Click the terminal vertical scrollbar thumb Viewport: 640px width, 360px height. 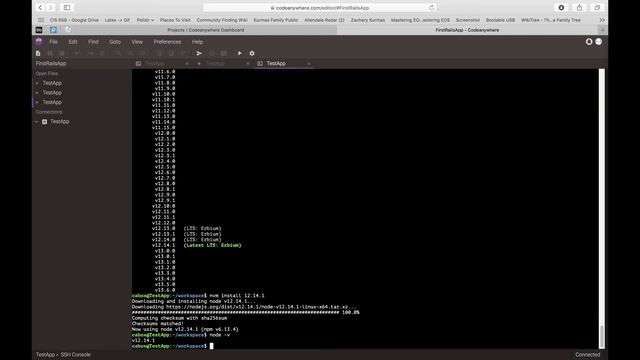tap(602, 336)
